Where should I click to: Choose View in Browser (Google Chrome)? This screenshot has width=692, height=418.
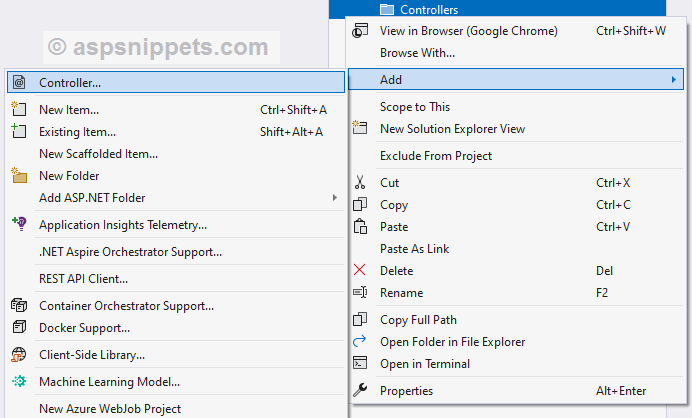515,31
